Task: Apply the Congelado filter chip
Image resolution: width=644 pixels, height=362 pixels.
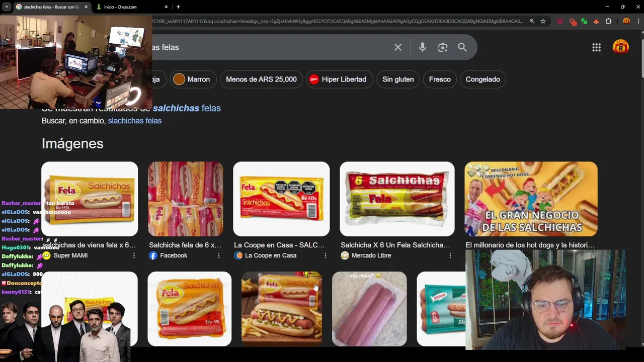Action: point(482,79)
